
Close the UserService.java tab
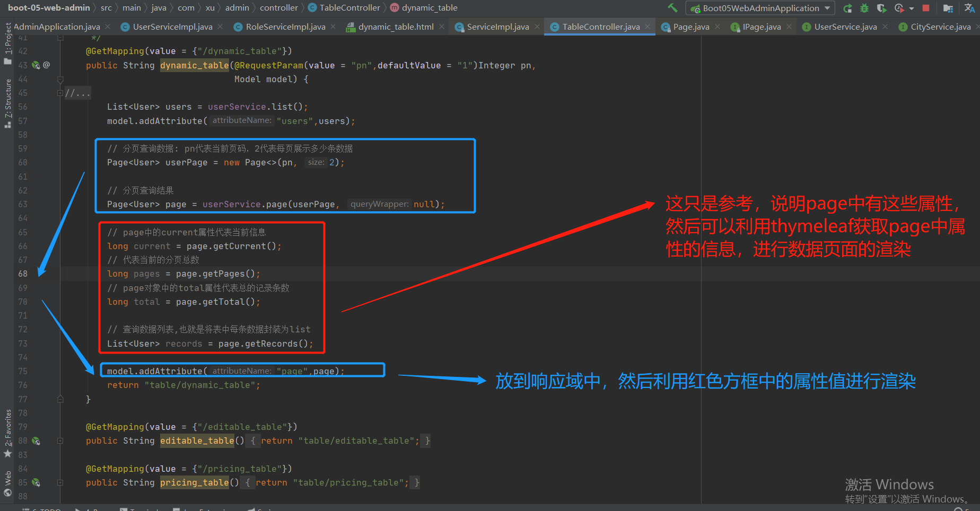point(885,27)
